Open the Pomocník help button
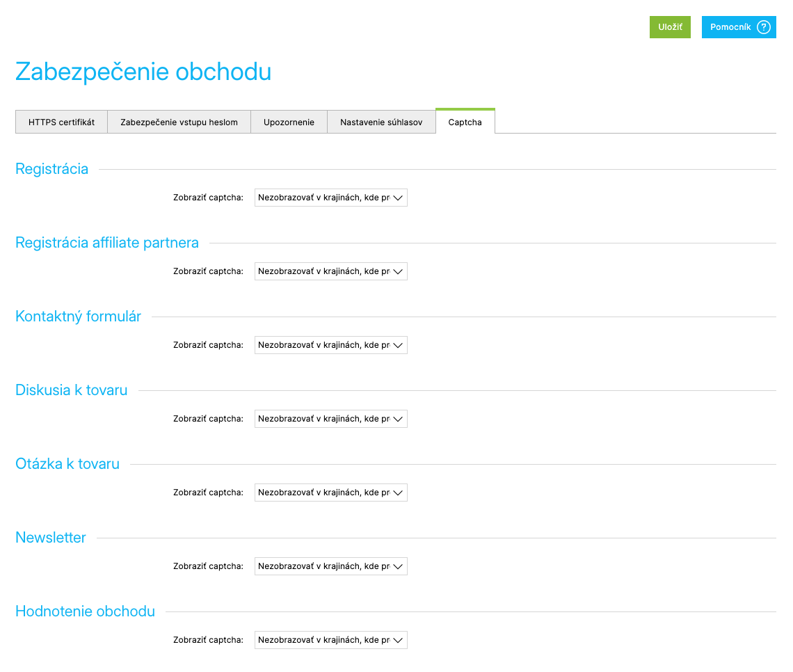Screen dimensions: 793x672 pyautogui.click(x=738, y=27)
